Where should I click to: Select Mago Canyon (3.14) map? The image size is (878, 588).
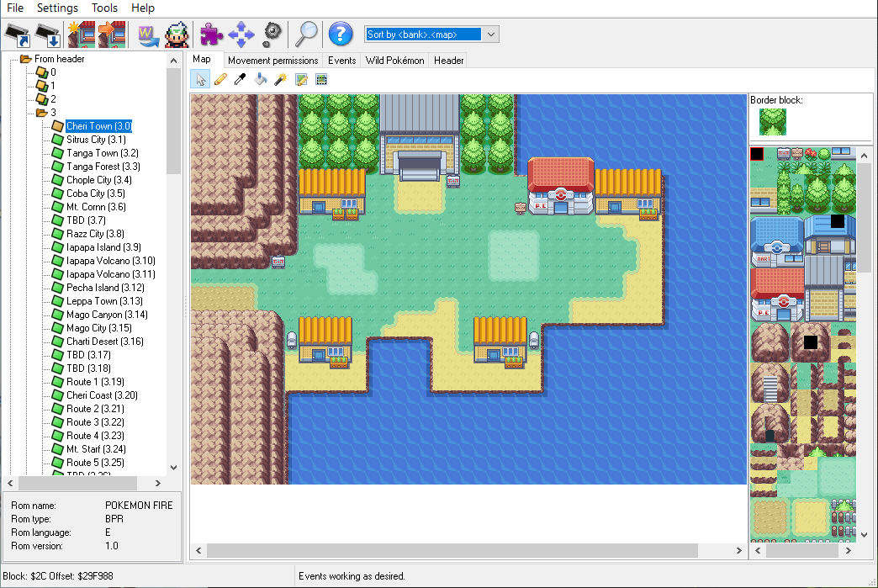pyautogui.click(x=107, y=314)
